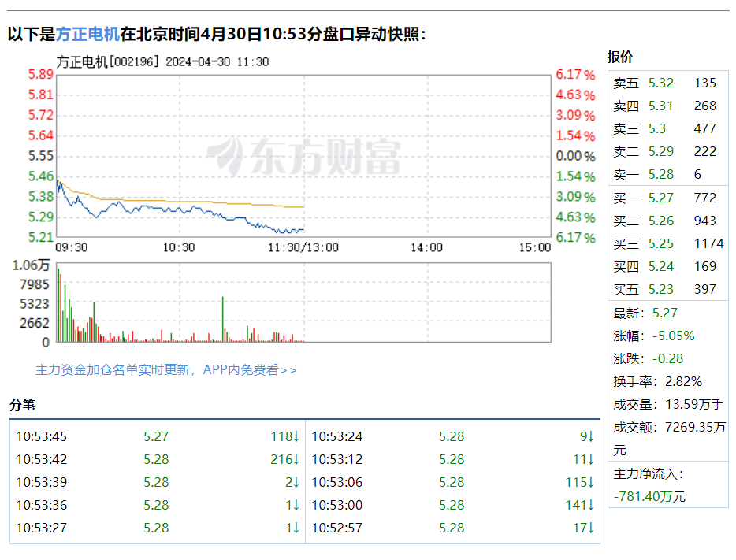The height and width of the screenshot is (560, 736).
Task: Click tick row at 10:53:27
Action: click(x=158, y=528)
